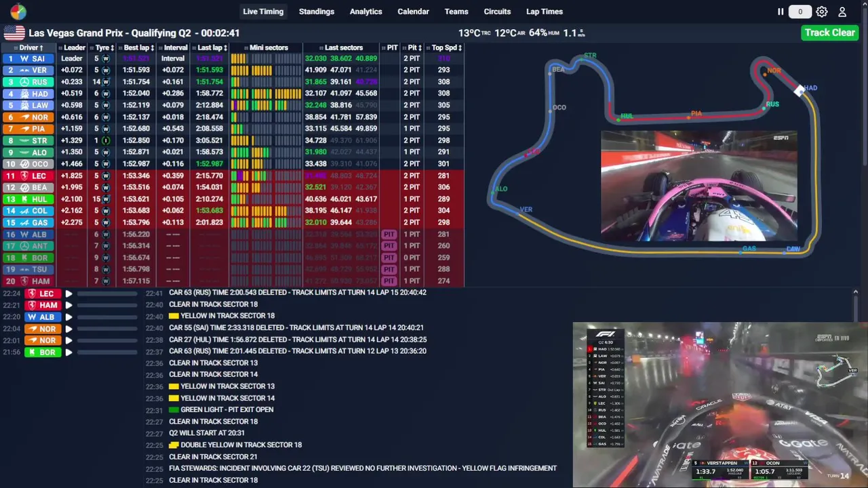Play ALB team radio at 22:20
Image resolution: width=868 pixels, height=488 pixels.
[x=68, y=317]
